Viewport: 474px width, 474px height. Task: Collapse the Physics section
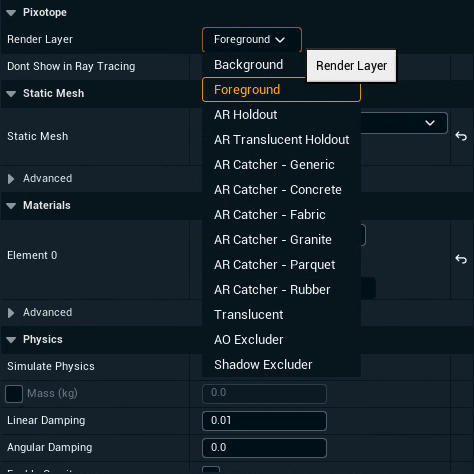coord(11,340)
